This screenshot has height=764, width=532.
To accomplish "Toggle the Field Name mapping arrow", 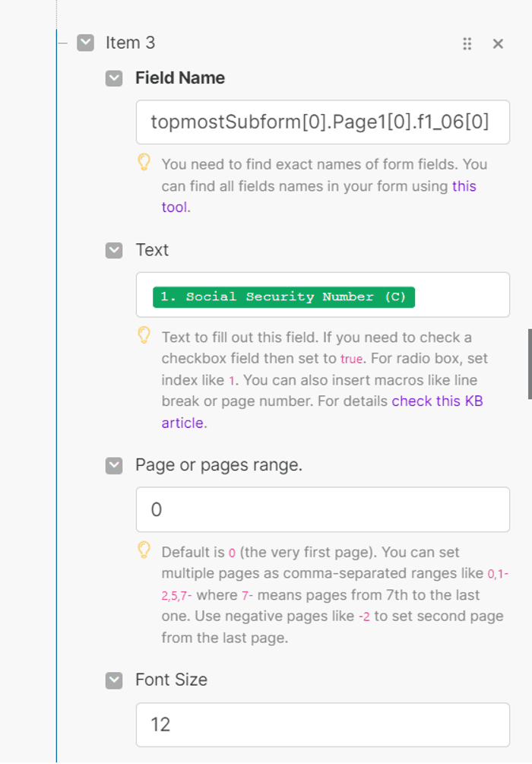I will 114,78.
